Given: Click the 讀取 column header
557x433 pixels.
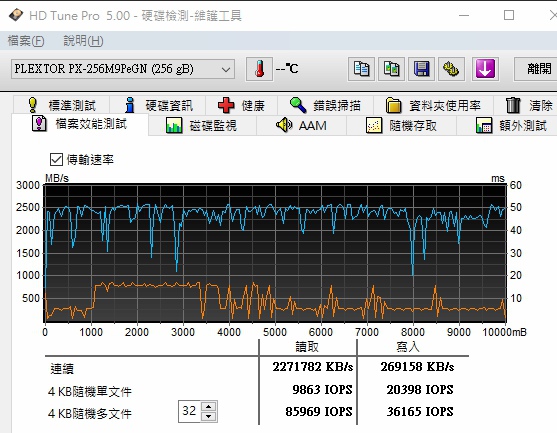Looking at the screenshot, I should [x=307, y=347].
